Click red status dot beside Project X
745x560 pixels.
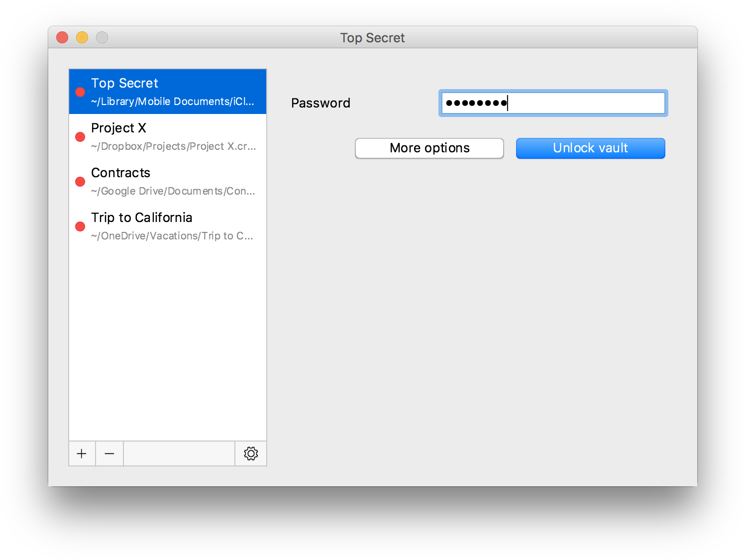[x=80, y=137]
